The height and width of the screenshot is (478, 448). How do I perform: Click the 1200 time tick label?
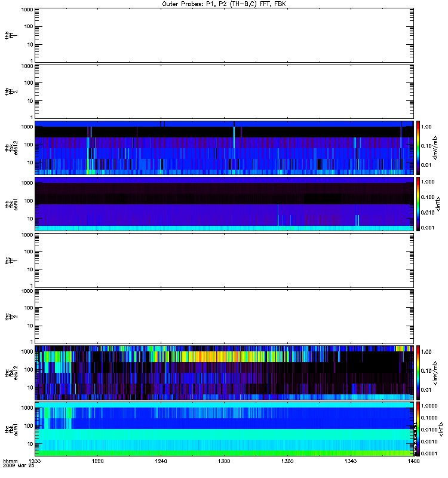click(35, 461)
